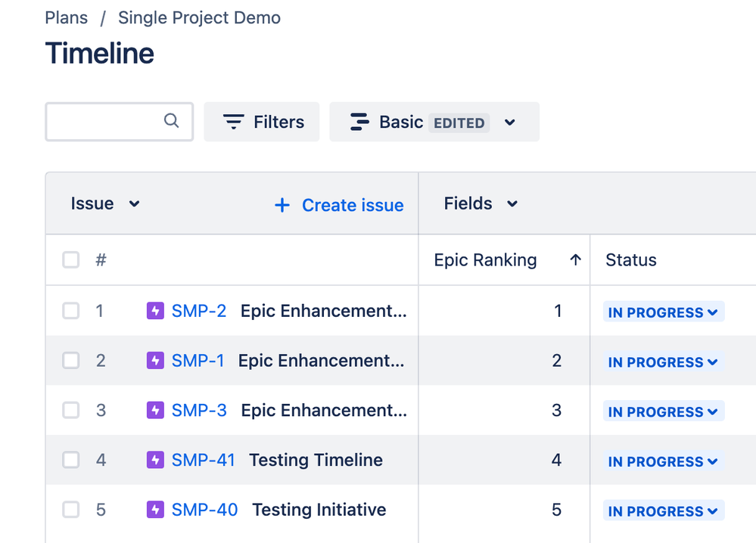
Task: Check the box for row SMP-2
Action: click(x=71, y=311)
